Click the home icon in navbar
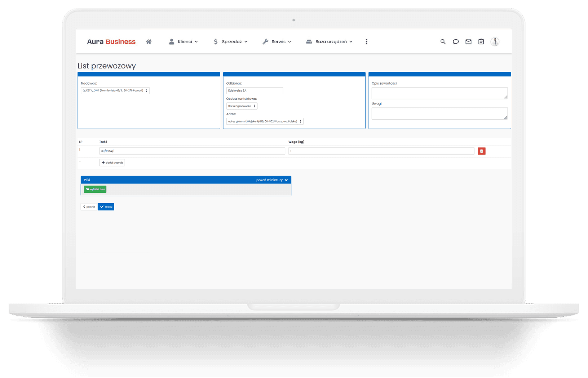 pyautogui.click(x=149, y=42)
